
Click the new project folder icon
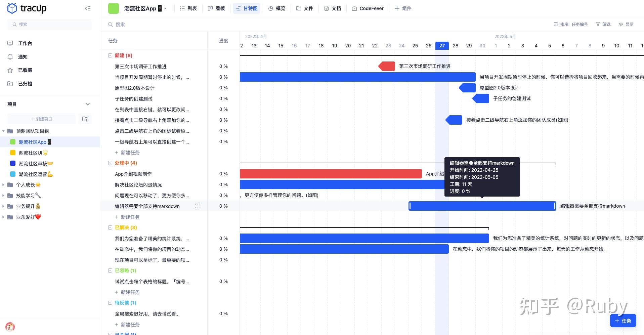pos(85,119)
